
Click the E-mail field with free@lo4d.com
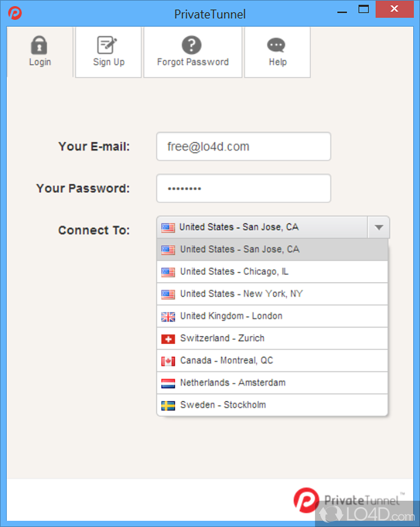(244, 147)
